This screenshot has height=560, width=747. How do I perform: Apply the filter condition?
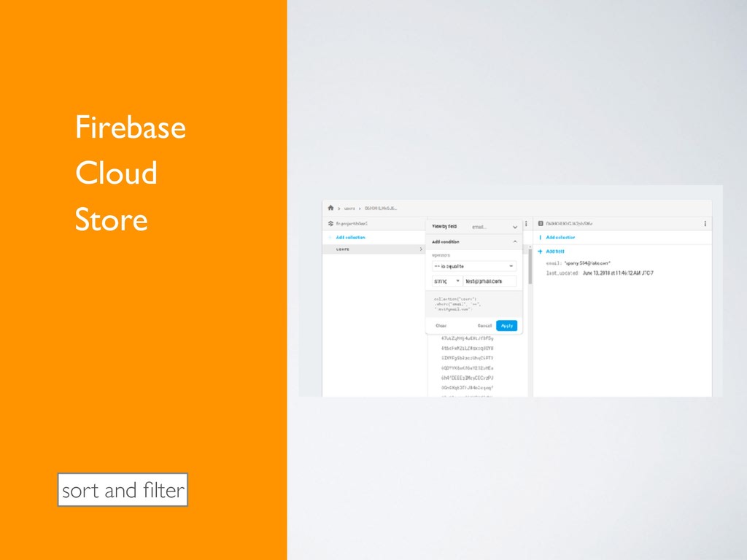click(x=506, y=326)
